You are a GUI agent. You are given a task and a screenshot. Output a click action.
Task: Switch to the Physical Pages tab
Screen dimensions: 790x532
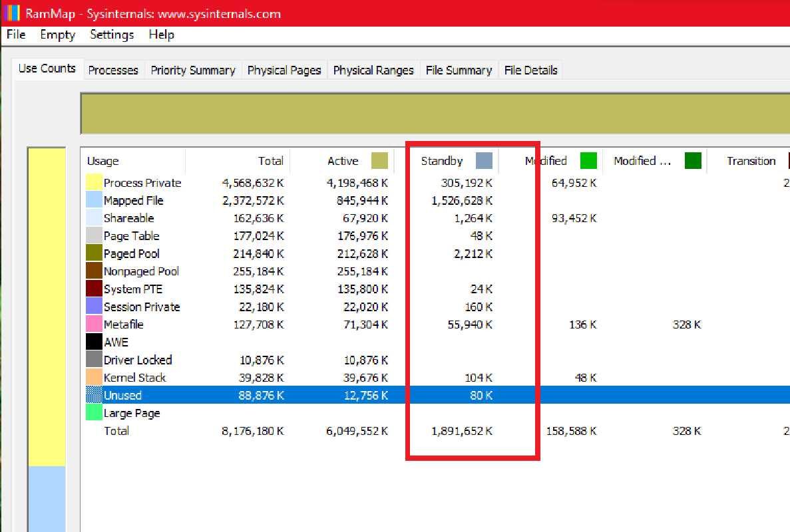tap(284, 70)
